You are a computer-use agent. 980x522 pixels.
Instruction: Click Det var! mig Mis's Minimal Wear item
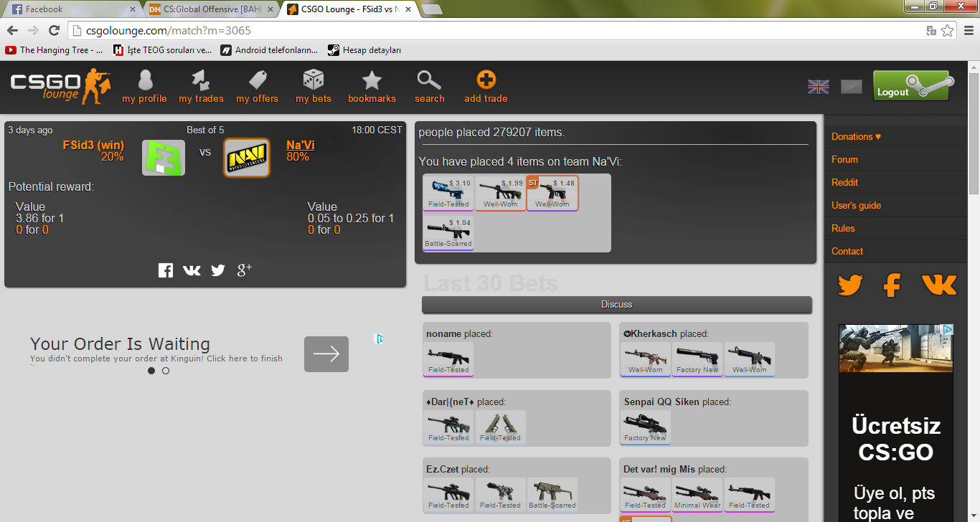coord(697,495)
